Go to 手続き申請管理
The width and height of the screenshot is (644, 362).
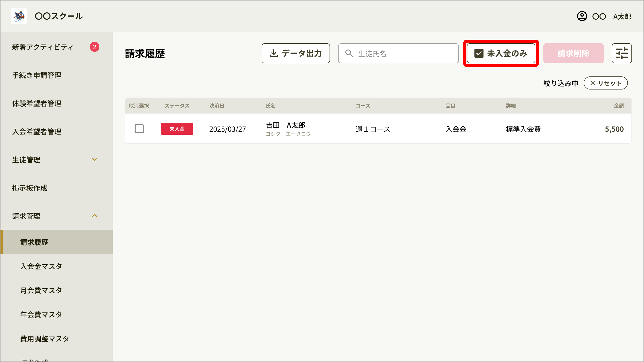pos(37,75)
